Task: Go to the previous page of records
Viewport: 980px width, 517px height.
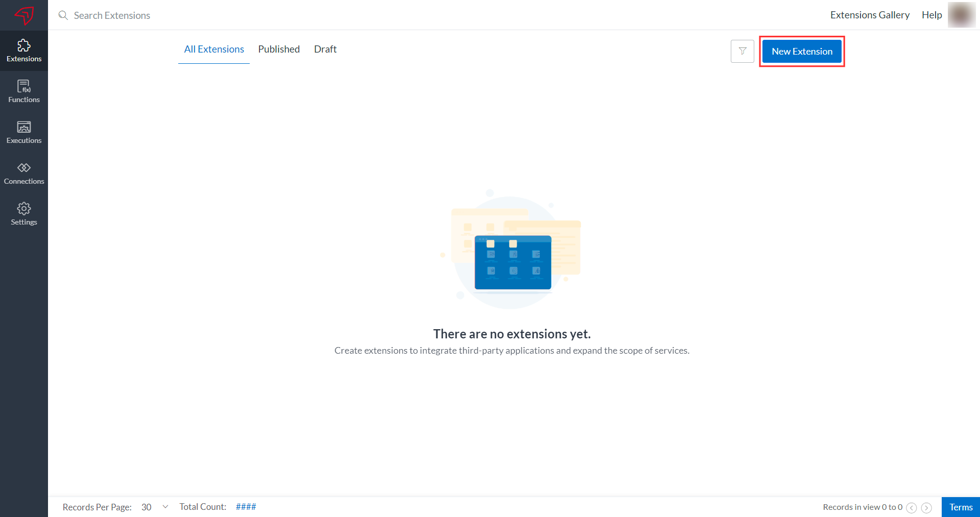Action: click(x=912, y=507)
